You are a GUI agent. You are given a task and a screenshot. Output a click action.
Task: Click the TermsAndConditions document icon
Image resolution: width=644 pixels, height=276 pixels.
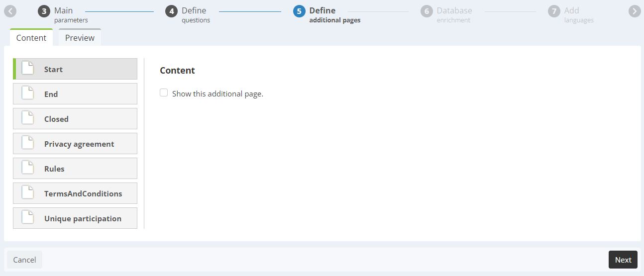pos(28,193)
